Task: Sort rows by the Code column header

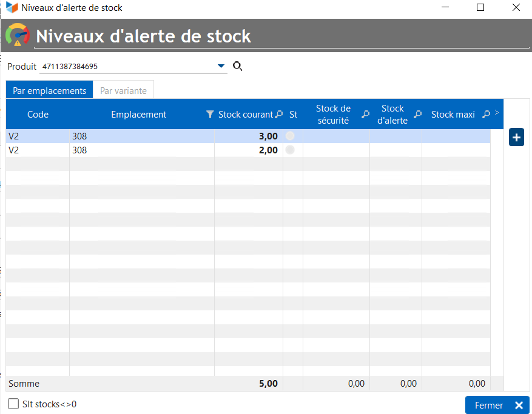Action: (x=38, y=114)
